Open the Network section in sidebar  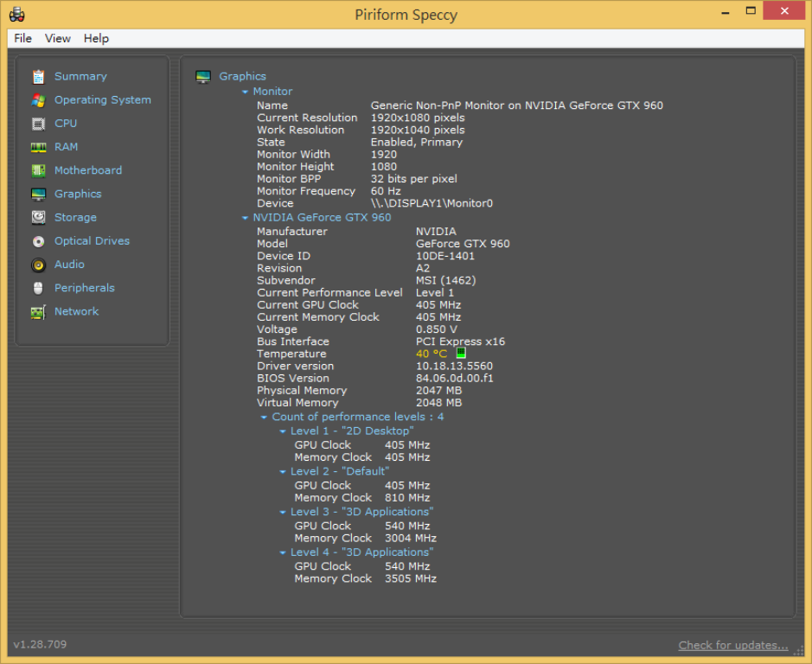coord(76,311)
